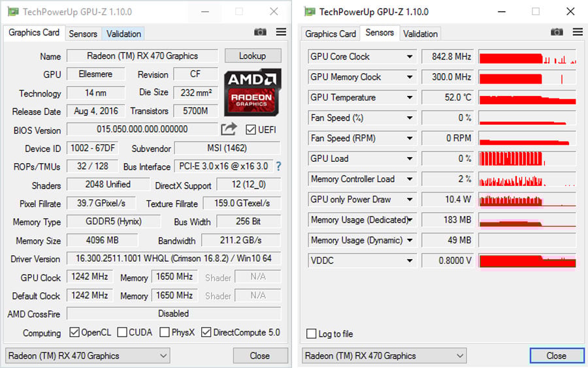
Task: Click the Release Date Aug 4, 2016 field
Action: click(x=95, y=111)
